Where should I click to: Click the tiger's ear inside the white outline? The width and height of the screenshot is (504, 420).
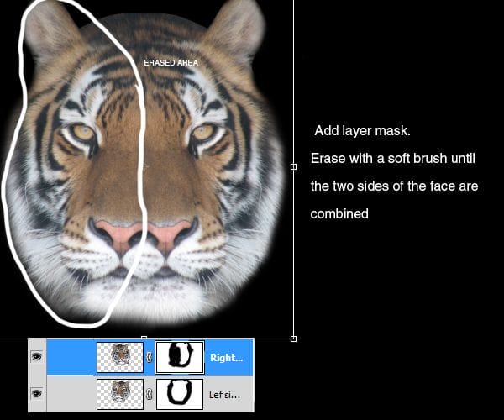coord(50,29)
